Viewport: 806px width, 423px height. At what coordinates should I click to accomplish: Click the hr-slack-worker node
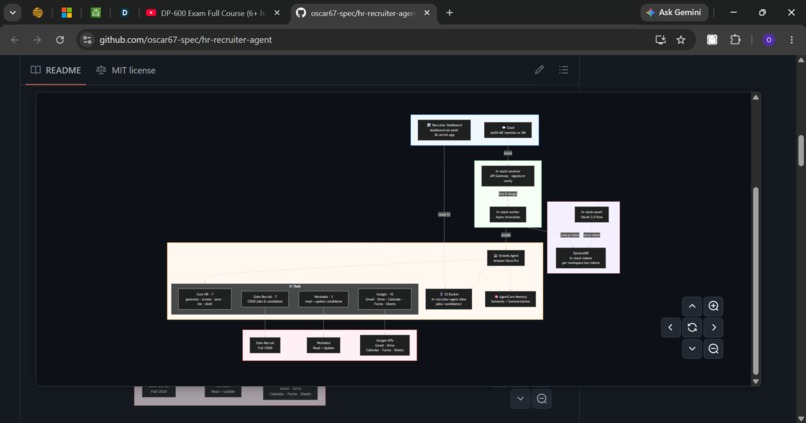point(508,214)
